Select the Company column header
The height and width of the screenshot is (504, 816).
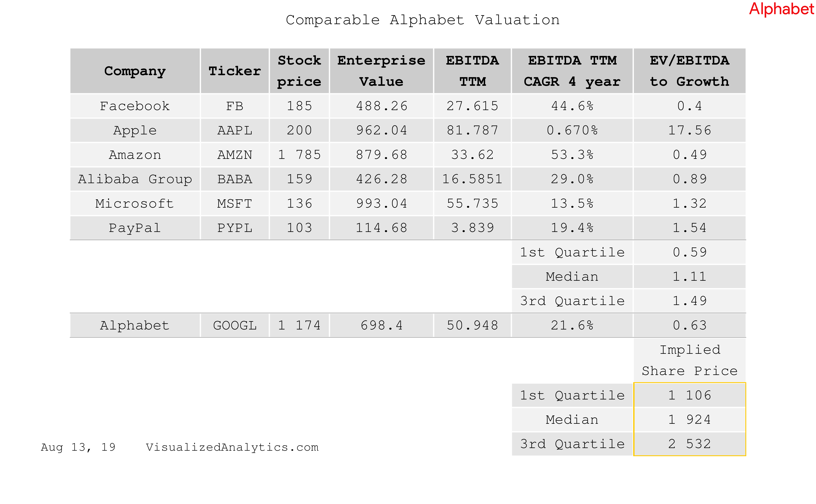tap(135, 71)
